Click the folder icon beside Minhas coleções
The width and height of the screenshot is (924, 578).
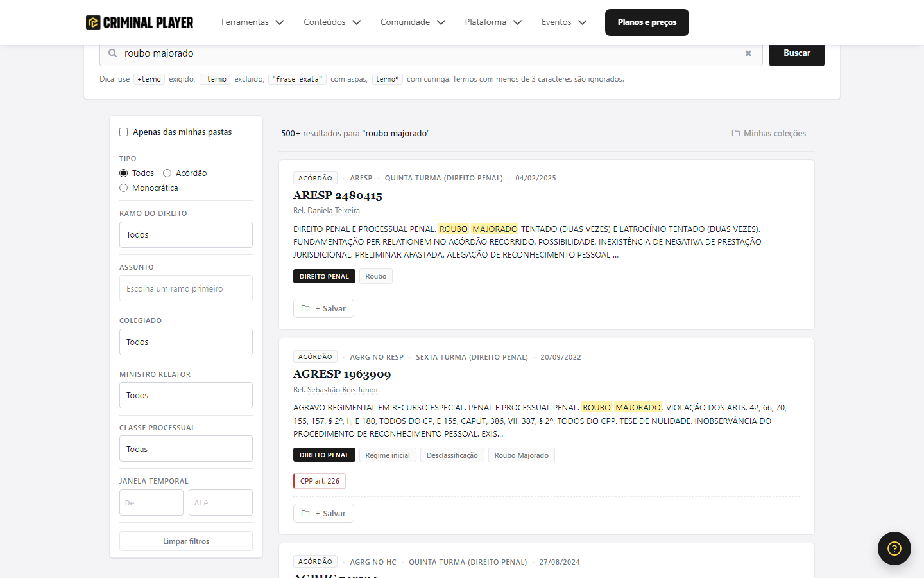(736, 133)
